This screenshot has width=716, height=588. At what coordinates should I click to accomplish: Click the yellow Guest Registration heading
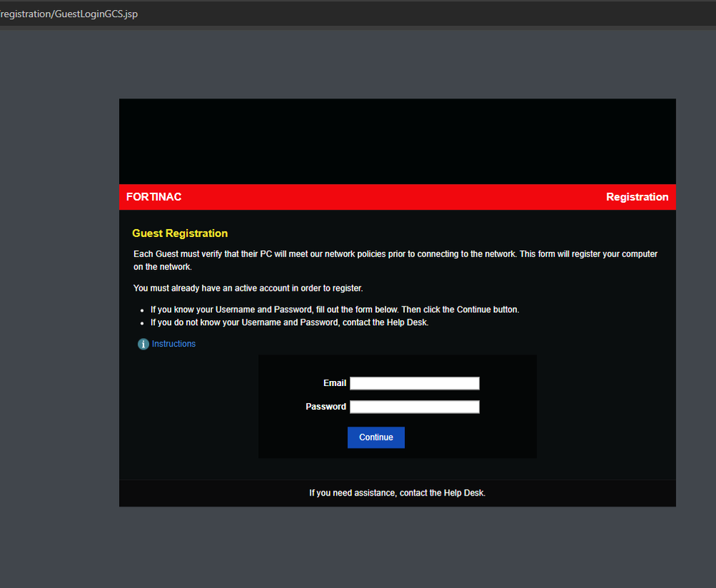click(x=180, y=233)
